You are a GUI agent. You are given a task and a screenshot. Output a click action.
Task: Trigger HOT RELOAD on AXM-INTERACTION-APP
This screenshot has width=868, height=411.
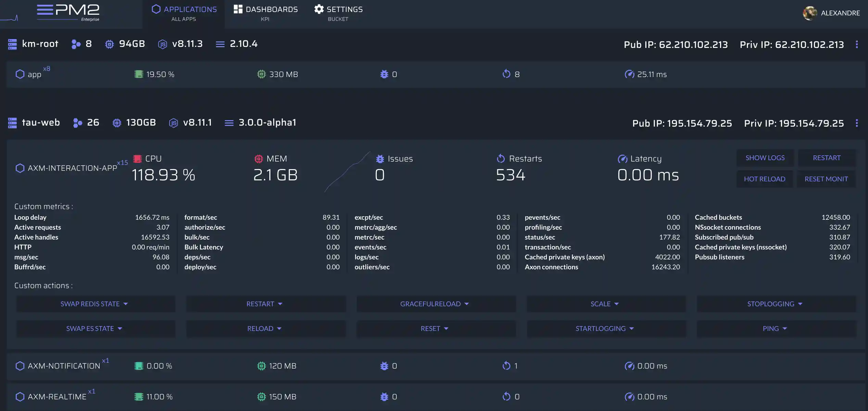point(764,179)
